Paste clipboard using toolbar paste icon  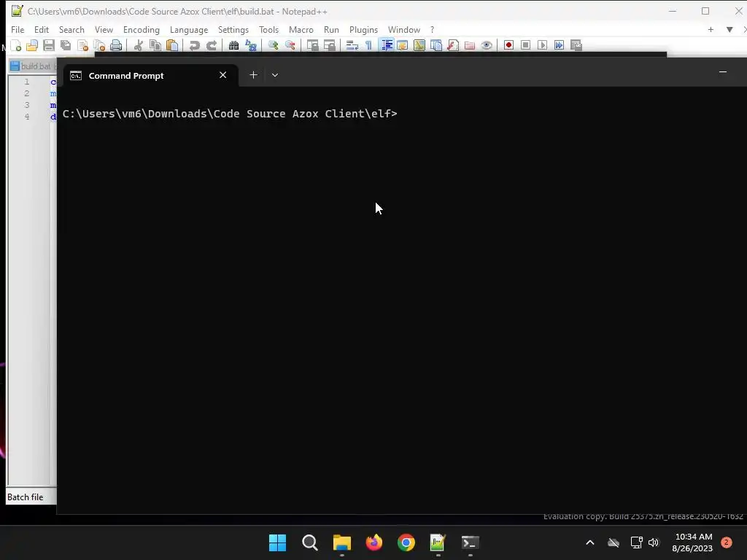[172, 45]
